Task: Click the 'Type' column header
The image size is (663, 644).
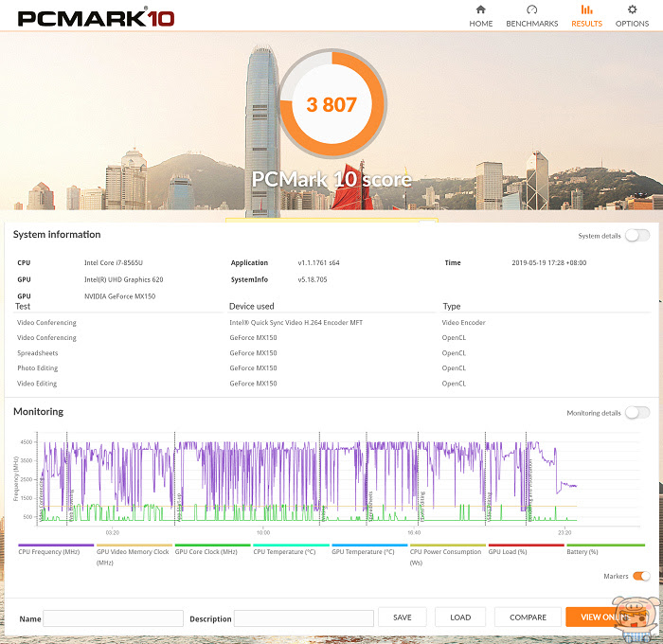Action: coord(452,307)
